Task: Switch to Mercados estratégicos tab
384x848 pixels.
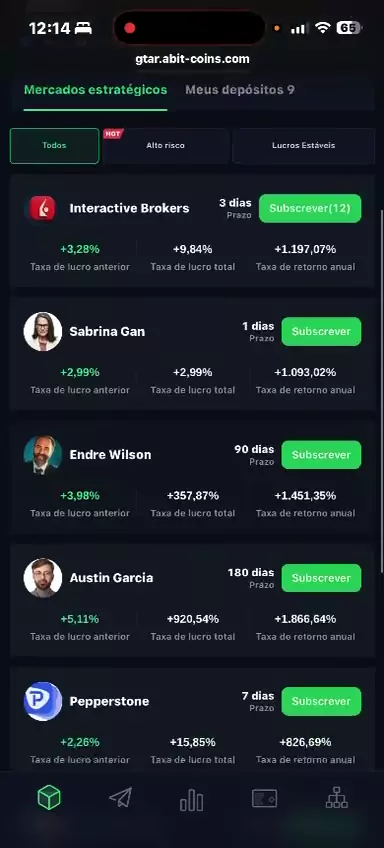Action: [x=96, y=90]
